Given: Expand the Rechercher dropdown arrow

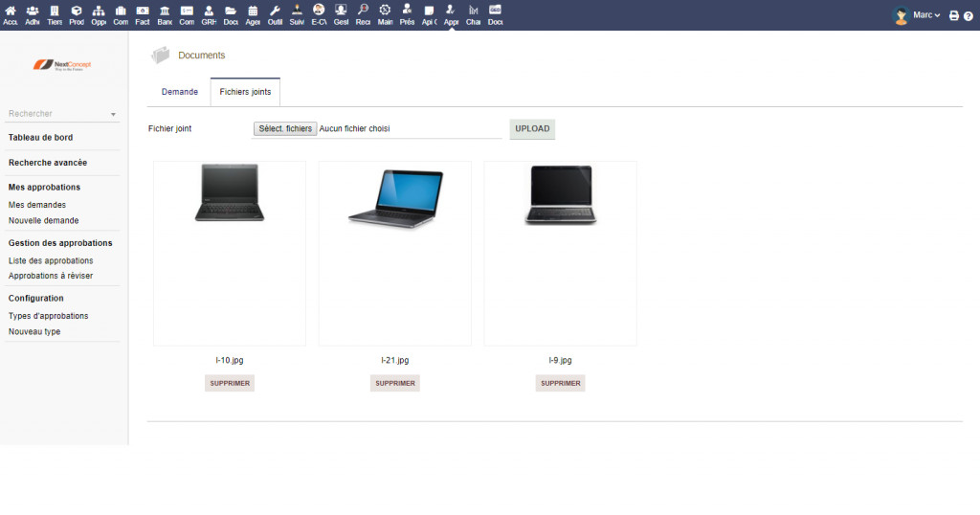Looking at the screenshot, I should 113,114.
